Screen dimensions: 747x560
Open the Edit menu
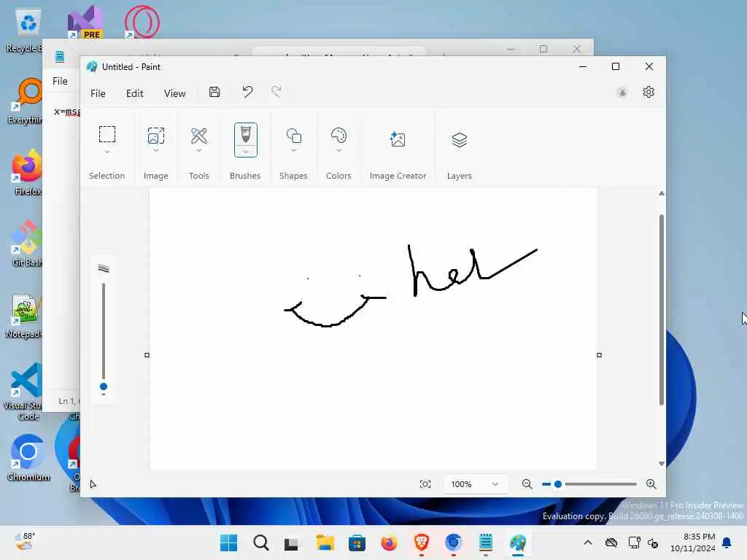coord(135,93)
